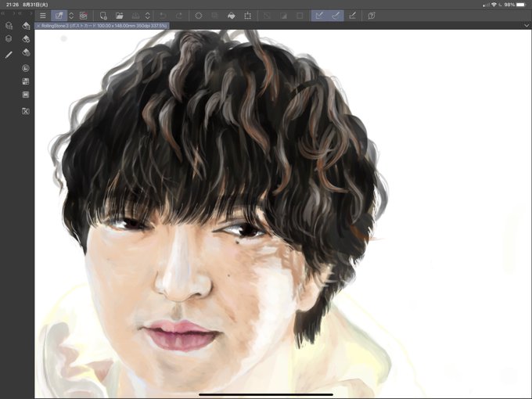Click the Clear Outside Selection icon

pyautogui.click(x=215, y=16)
